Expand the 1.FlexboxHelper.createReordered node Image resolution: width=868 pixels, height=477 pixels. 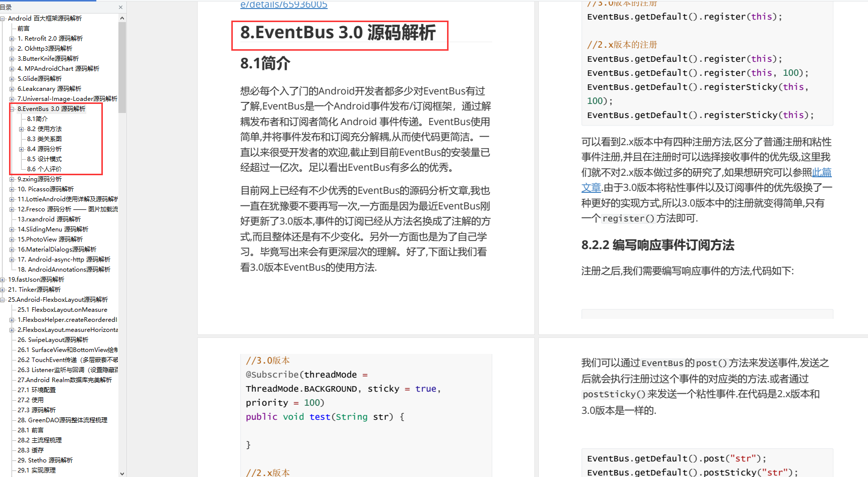tap(12, 320)
